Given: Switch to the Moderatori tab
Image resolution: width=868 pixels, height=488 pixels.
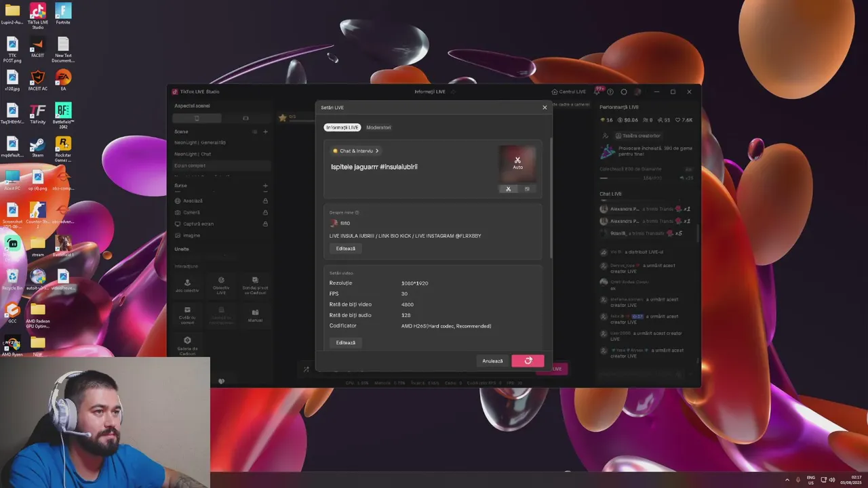Looking at the screenshot, I should 378,127.
